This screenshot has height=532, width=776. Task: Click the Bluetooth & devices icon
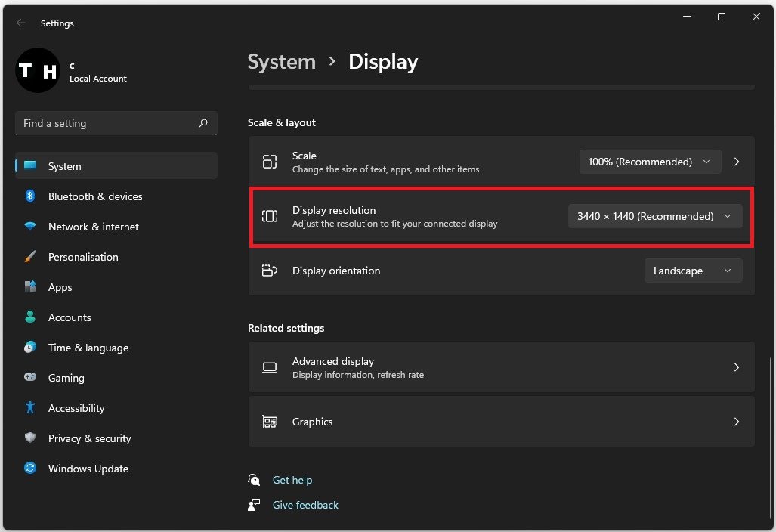[x=30, y=196]
